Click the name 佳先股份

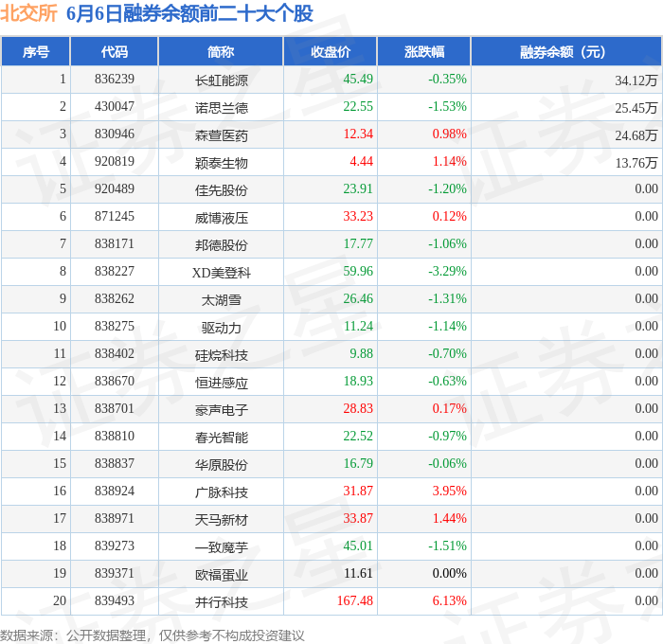221,190
